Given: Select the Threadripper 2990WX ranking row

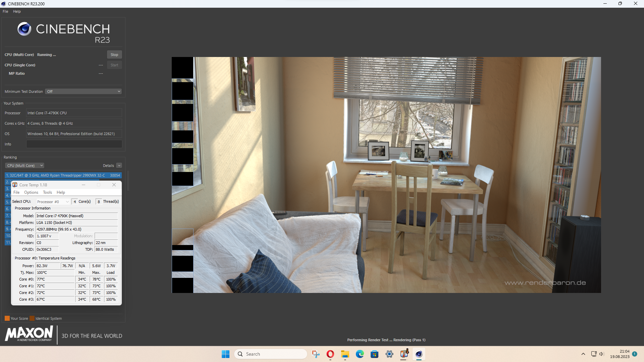Looking at the screenshot, I should click(63, 175).
